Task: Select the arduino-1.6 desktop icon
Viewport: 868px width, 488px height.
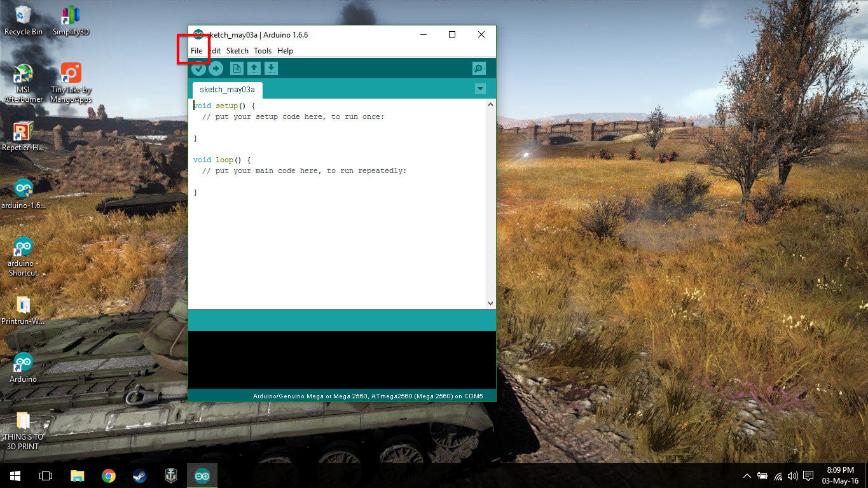Action: tap(24, 194)
